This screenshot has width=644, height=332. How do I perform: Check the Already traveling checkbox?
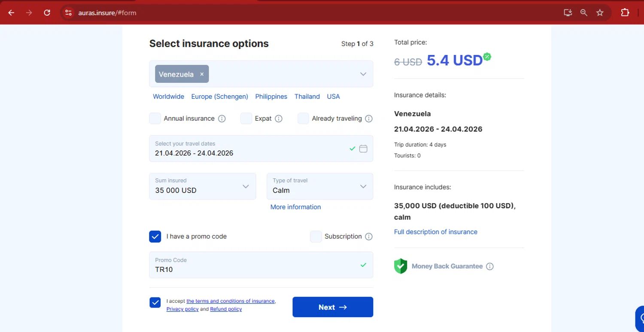tap(303, 118)
